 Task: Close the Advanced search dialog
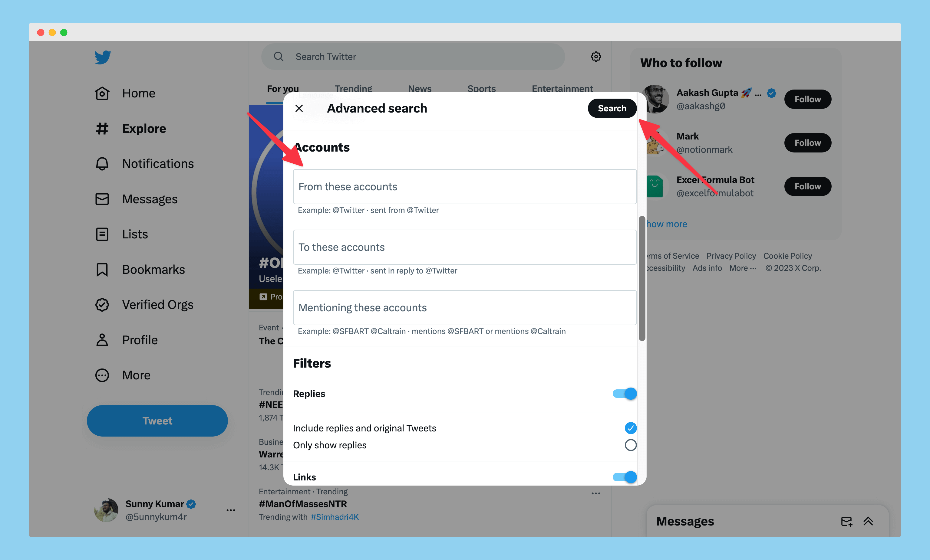(299, 109)
